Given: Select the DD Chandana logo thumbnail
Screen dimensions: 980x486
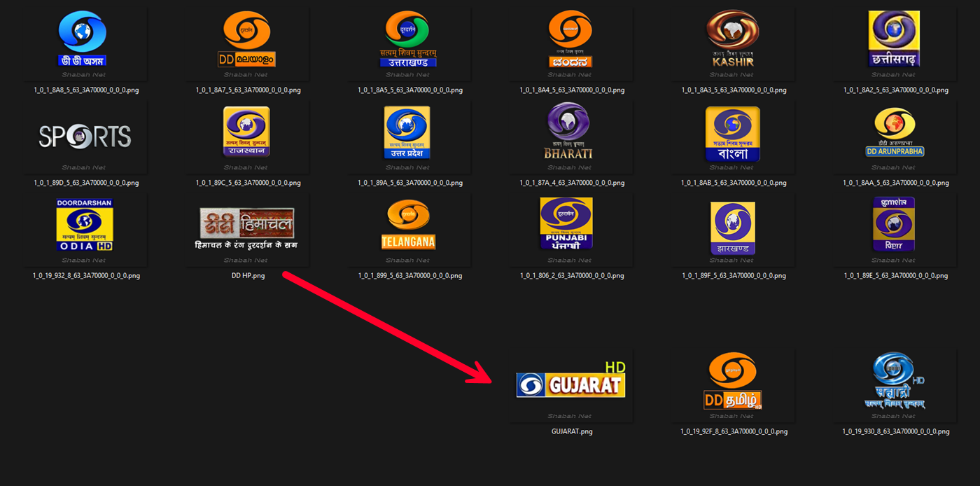Looking at the screenshot, I should [570, 40].
